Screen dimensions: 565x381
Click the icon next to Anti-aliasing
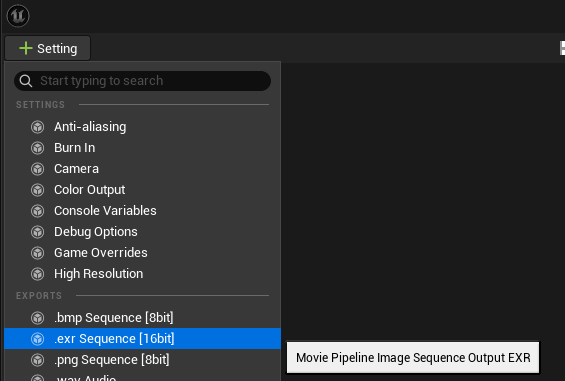tap(37, 127)
